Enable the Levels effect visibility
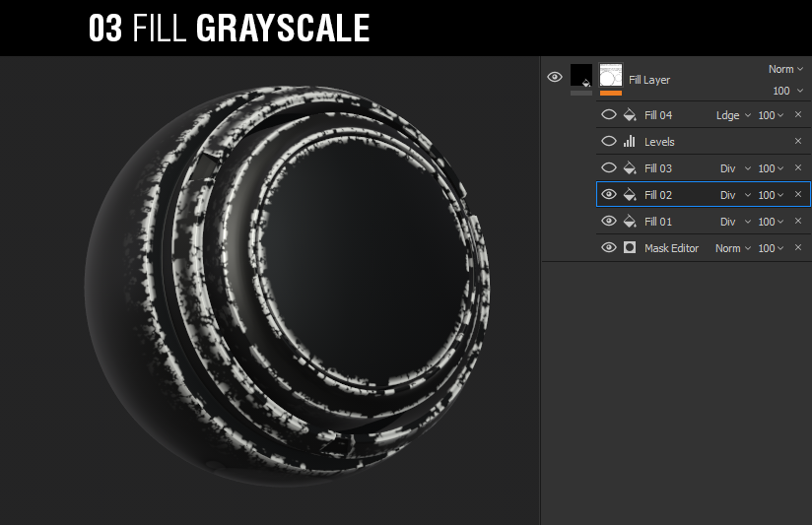 click(x=608, y=142)
